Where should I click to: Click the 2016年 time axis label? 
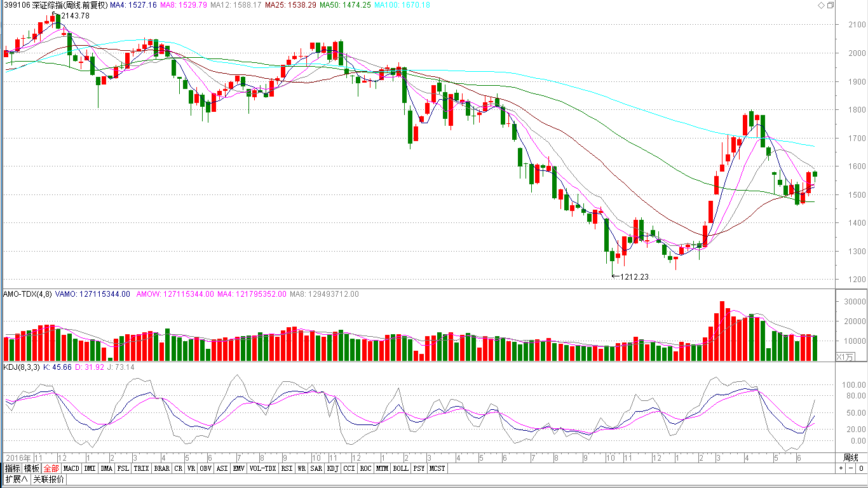click(x=18, y=457)
